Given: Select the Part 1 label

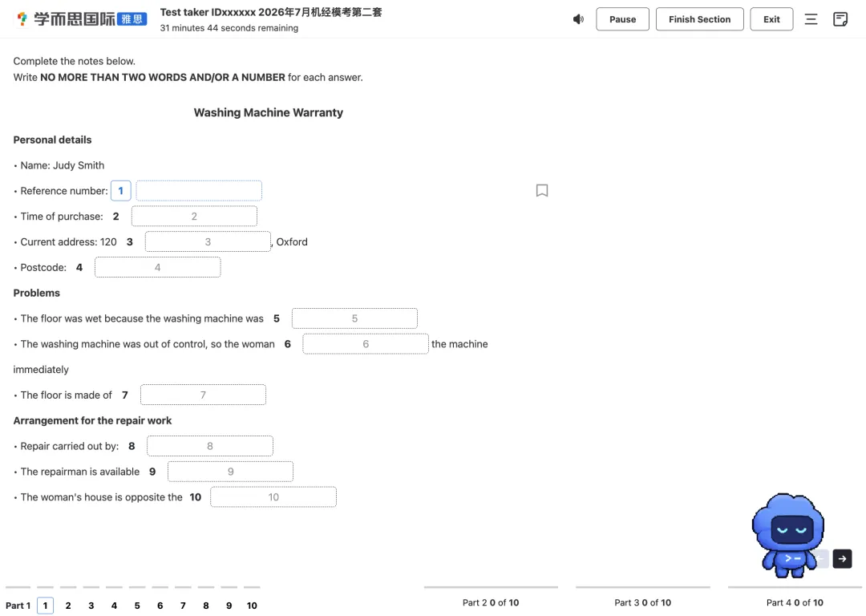Looking at the screenshot, I should [18, 606].
